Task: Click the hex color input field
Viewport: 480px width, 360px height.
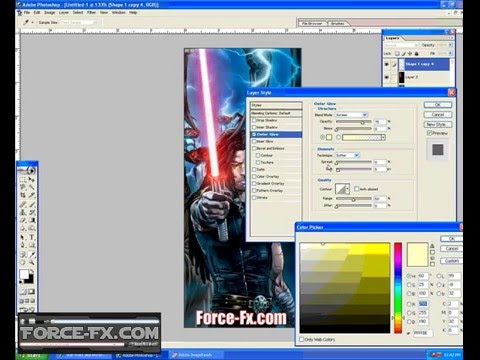Action: pos(423,333)
